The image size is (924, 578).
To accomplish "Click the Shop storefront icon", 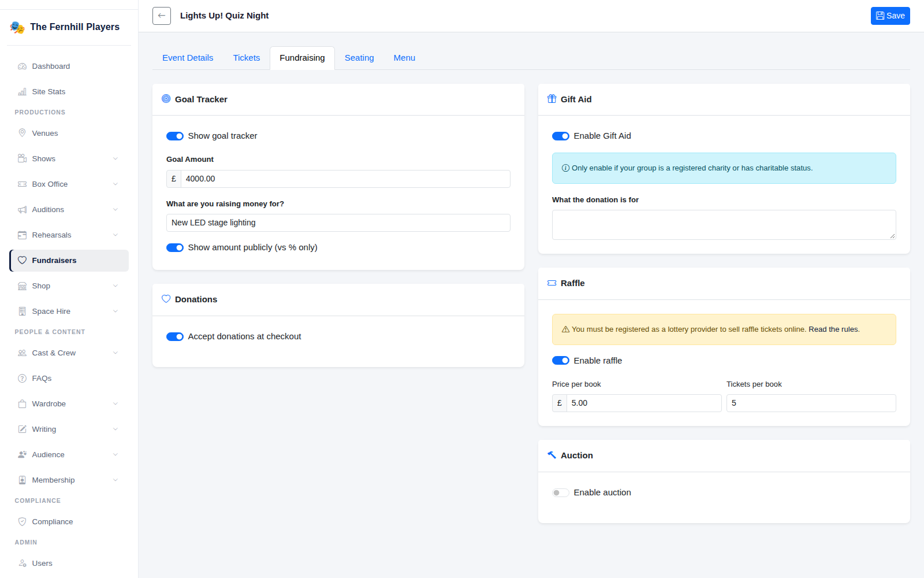I will (22, 286).
